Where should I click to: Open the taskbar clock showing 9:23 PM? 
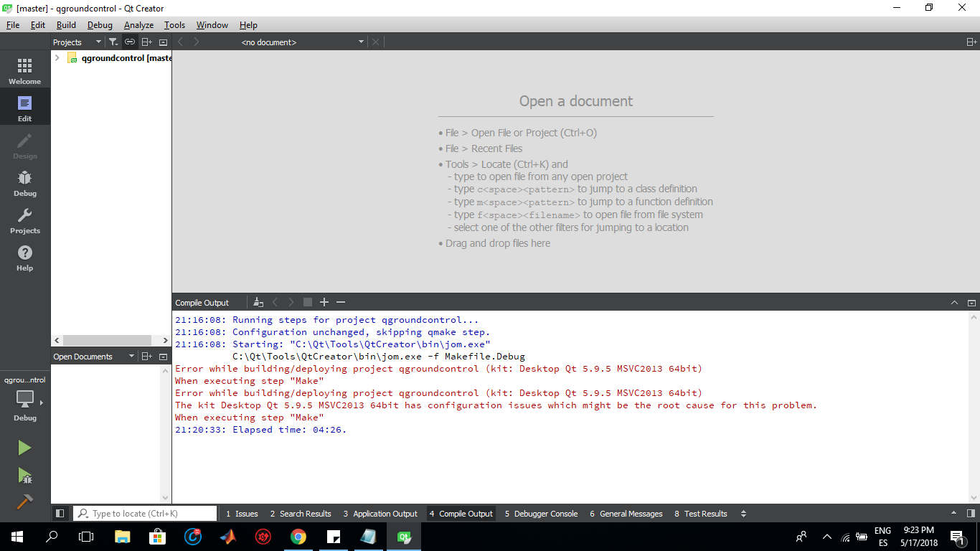point(919,536)
